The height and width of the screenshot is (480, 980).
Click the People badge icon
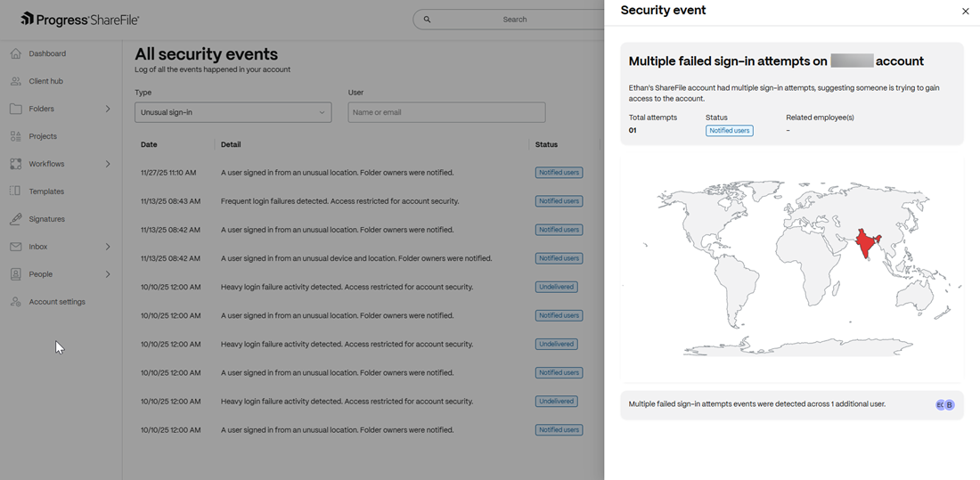16,274
